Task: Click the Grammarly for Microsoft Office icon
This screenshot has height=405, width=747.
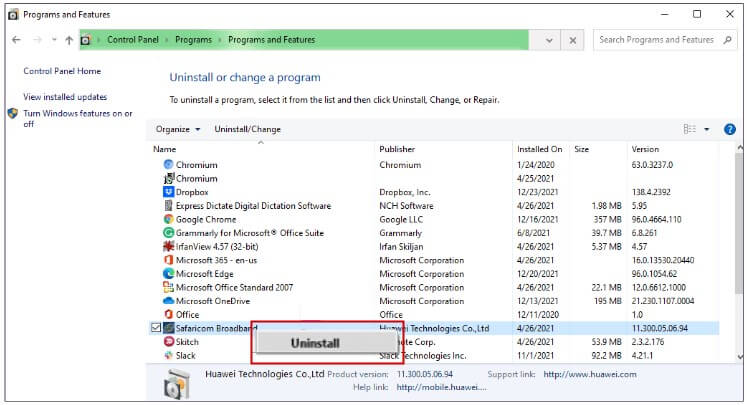Action: 168,233
